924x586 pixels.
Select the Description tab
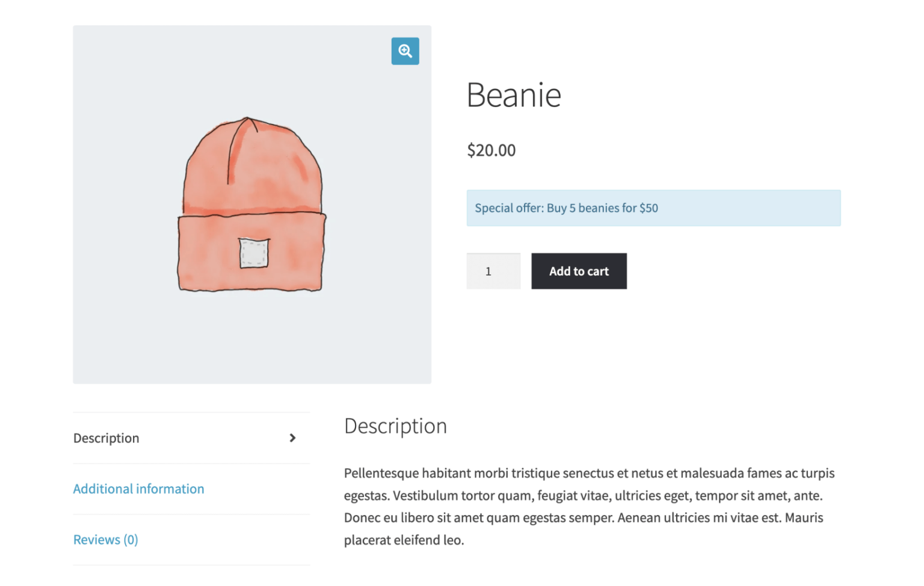coord(106,438)
